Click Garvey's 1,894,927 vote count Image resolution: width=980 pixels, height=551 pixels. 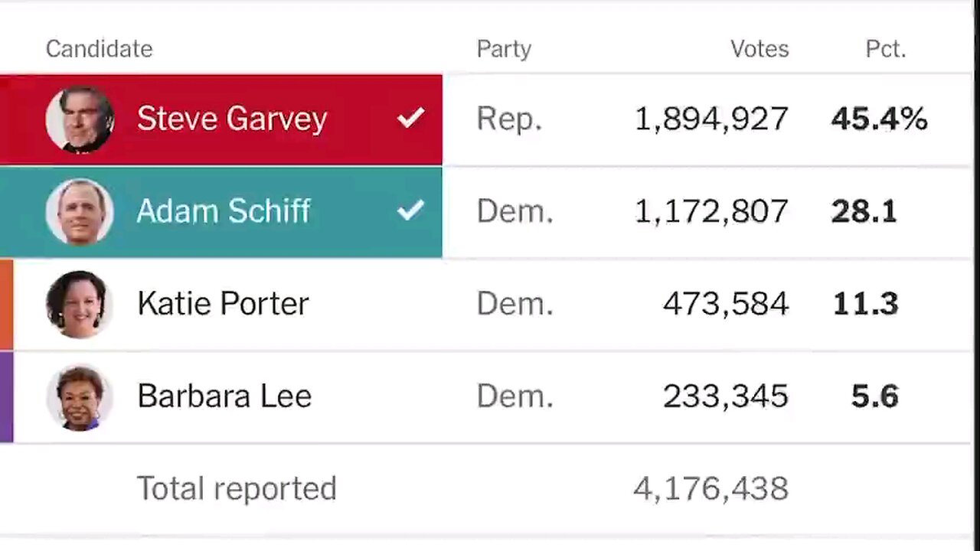[x=711, y=119]
